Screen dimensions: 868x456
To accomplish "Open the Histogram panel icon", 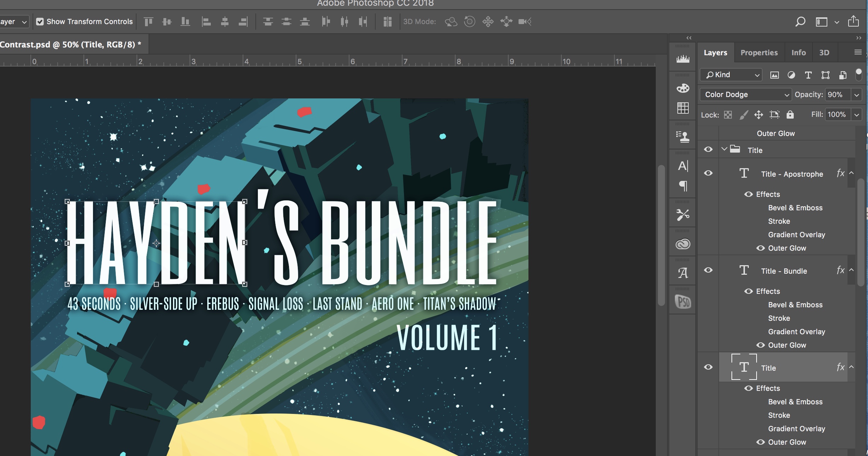I will (683, 59).
